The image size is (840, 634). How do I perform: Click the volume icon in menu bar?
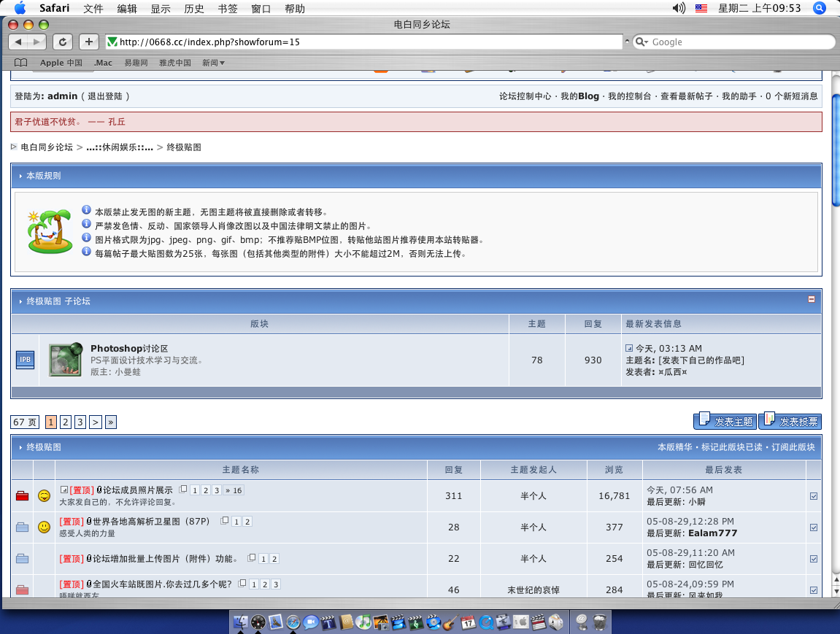tap(679, 9)
